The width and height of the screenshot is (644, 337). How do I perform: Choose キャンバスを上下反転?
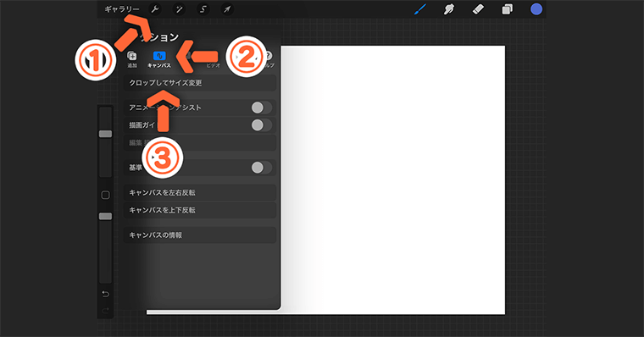200,210
